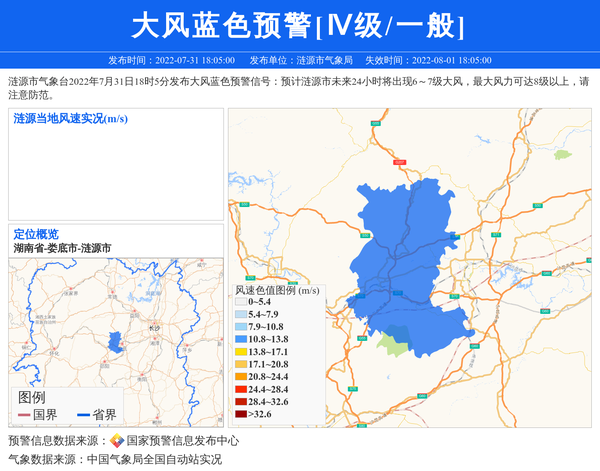Click the 国家预警信息发布中心 logo icon
Image resolution: width=600 pixels, height=471 pixels.
116,441
